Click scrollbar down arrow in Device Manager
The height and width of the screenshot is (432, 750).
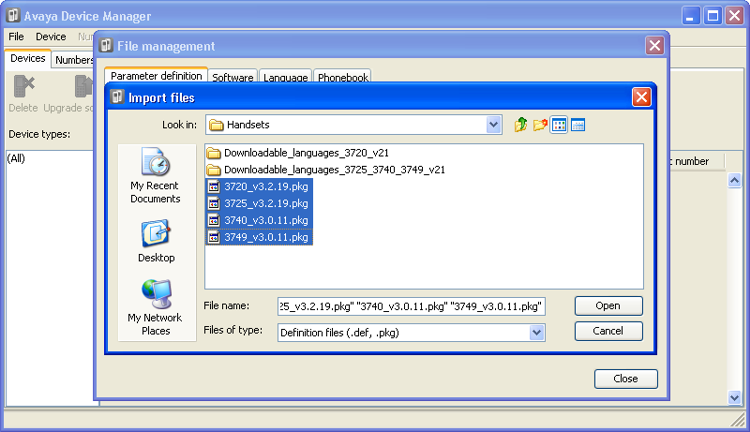tap(734, 397)
